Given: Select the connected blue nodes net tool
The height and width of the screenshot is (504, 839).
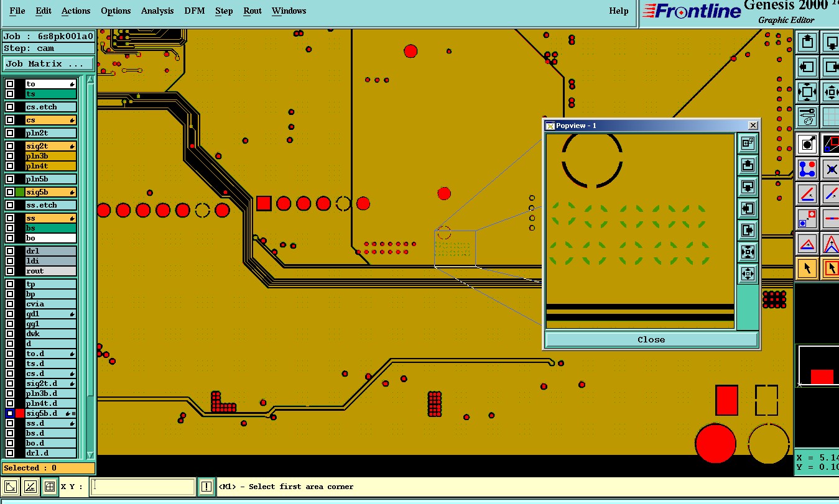Looking at the screenshot, I should pyautogui.click(x=807, y=169).
